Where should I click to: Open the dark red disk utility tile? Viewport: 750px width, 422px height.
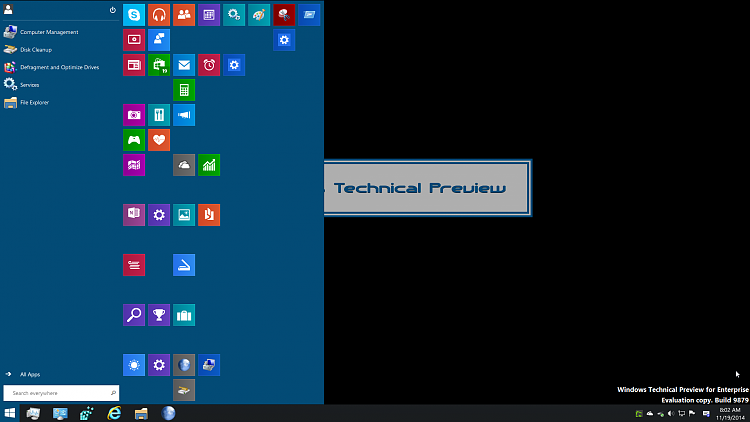pyautogui.click(x=284, y=15)
